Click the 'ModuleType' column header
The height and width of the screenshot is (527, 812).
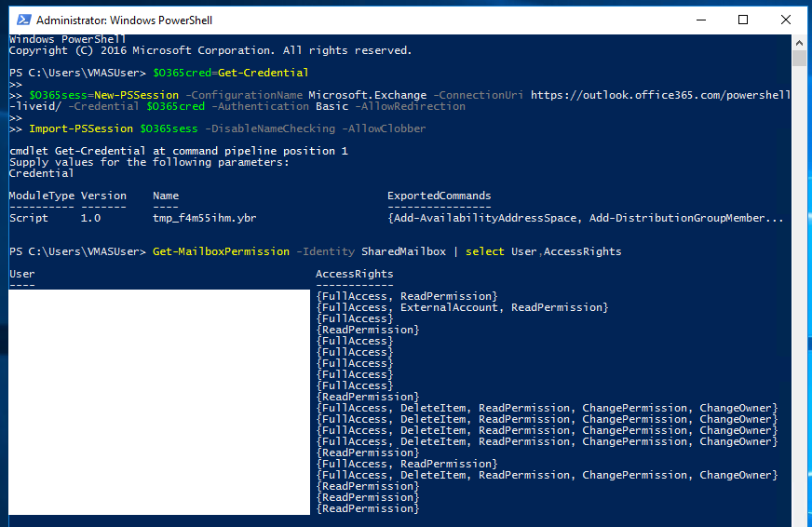tap(42, 196)
